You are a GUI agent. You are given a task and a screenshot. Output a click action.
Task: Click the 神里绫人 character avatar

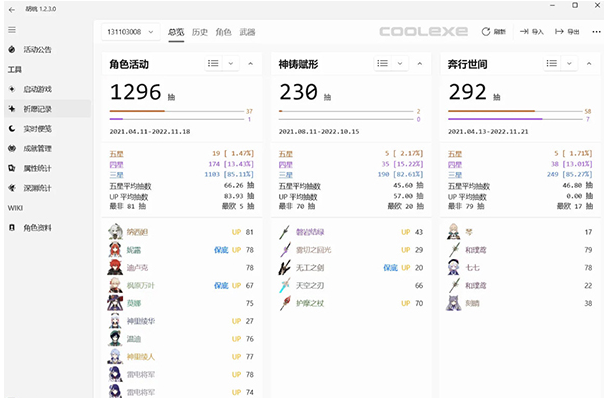pos(115,357)
